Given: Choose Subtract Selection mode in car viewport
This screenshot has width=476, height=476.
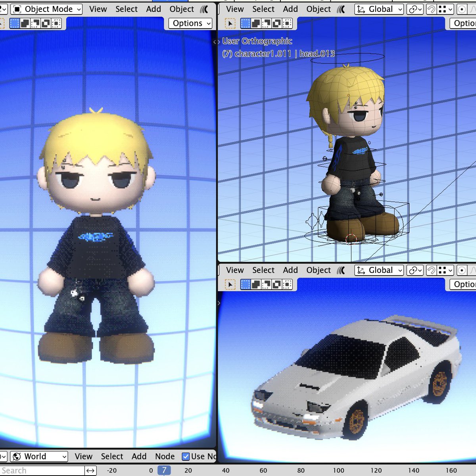Looking at the screenshot, I should [x=266, y=284].
